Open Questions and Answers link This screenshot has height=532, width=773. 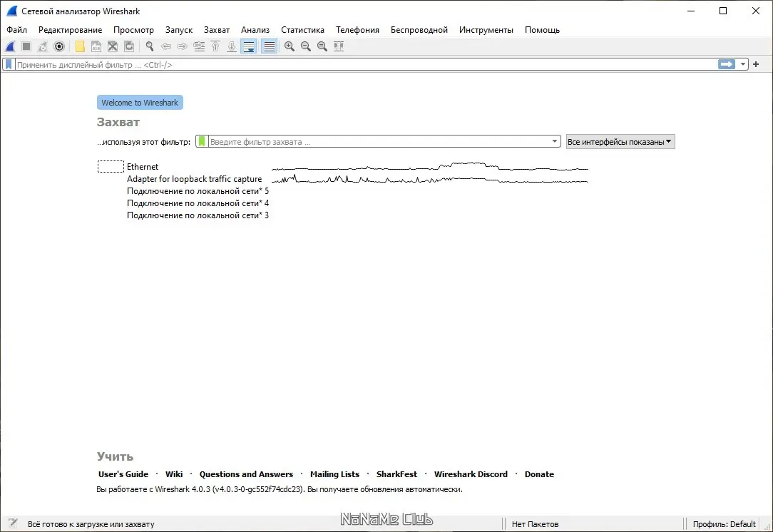tap(246, 474)
